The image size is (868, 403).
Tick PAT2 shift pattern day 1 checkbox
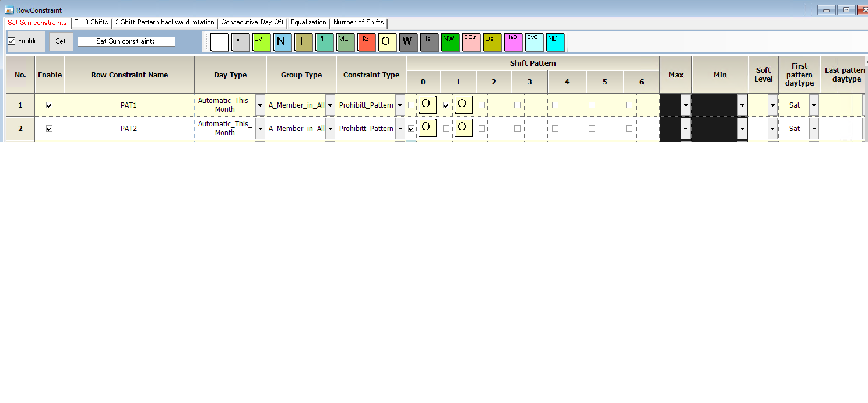coord(447,129)
